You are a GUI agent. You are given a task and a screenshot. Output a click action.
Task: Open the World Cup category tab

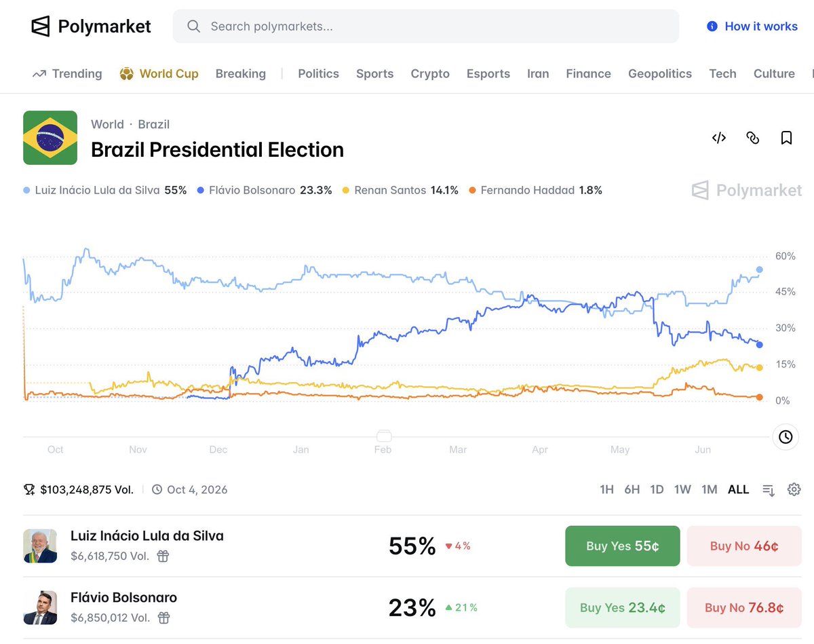[159, 74]
